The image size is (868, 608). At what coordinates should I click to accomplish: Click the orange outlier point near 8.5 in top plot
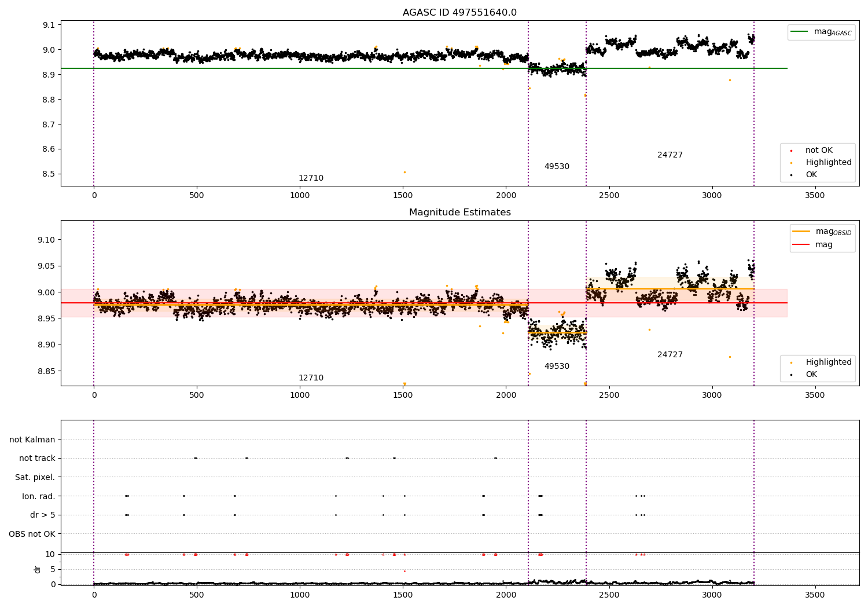[404, 172]
